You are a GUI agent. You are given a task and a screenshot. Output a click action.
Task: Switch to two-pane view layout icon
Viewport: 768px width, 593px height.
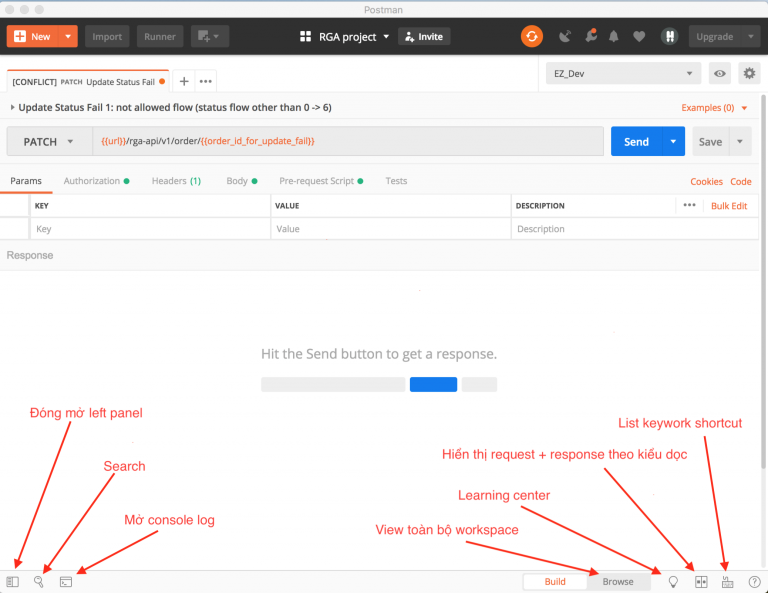(701, 582)
